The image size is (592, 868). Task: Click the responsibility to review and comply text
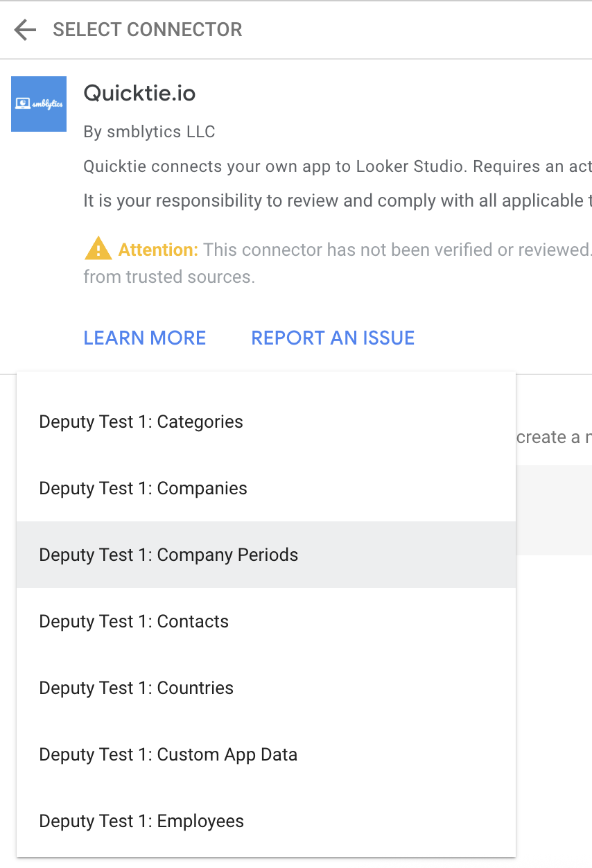point(338,201)
